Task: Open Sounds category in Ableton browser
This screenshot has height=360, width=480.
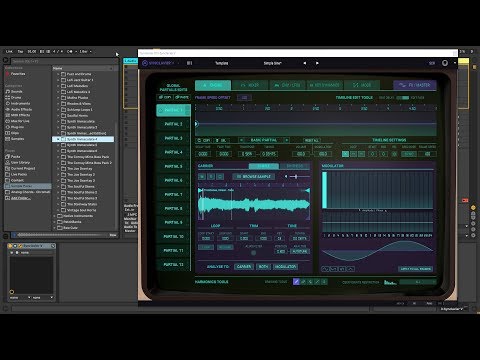Action: pyautogui.click(x=17, y=91)
